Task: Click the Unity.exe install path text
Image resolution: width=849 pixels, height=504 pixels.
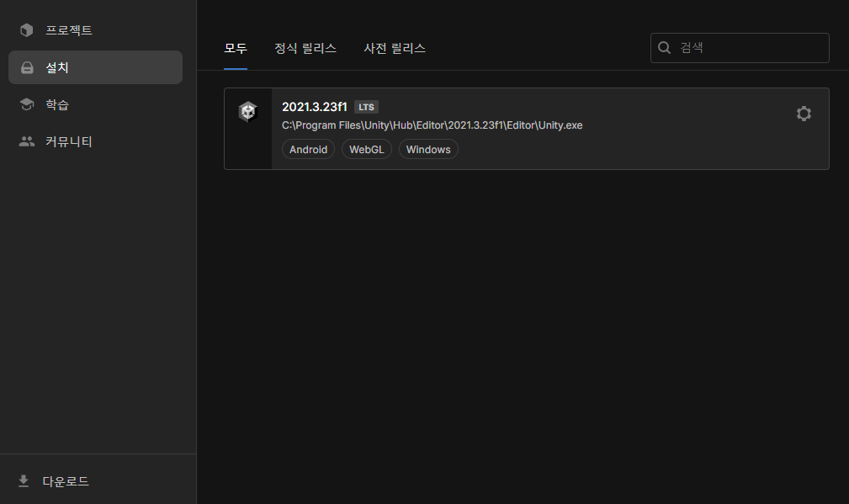Action: [432, 125]
